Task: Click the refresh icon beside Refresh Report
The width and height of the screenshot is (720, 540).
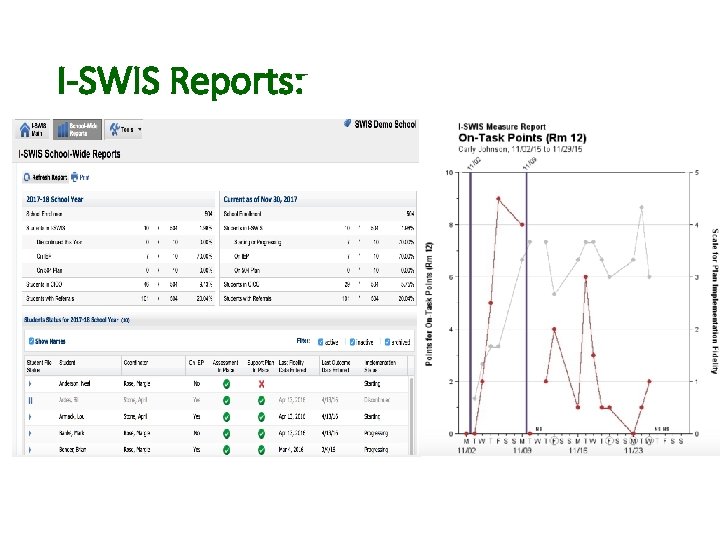Action: [x=27, y=177]
